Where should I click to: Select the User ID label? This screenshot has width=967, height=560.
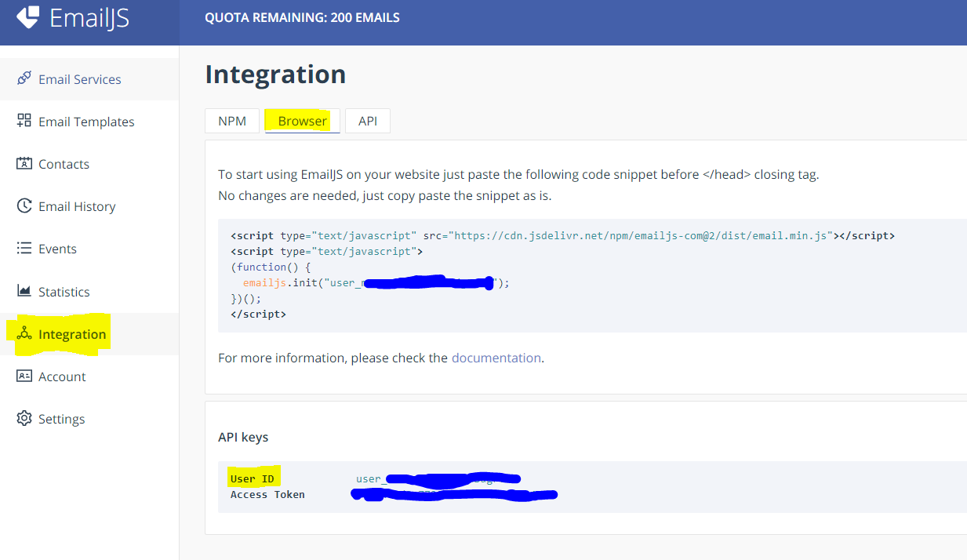pyautogui.click(x=253, y=478)
